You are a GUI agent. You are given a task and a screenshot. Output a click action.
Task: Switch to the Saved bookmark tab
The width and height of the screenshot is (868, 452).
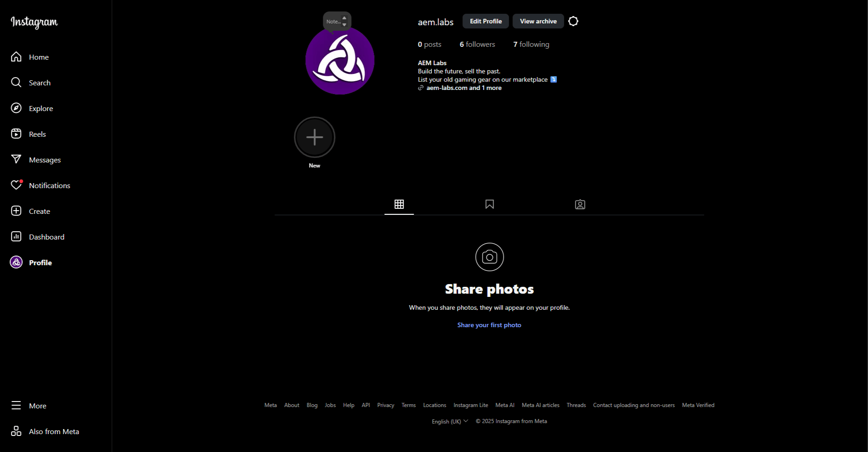pyautogui.click(x=490, y=204)
